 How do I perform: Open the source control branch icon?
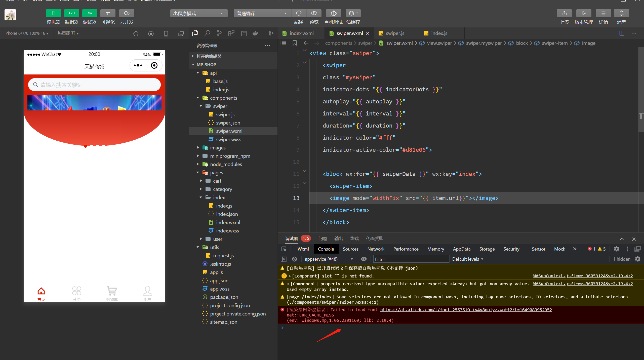(219, 33)
